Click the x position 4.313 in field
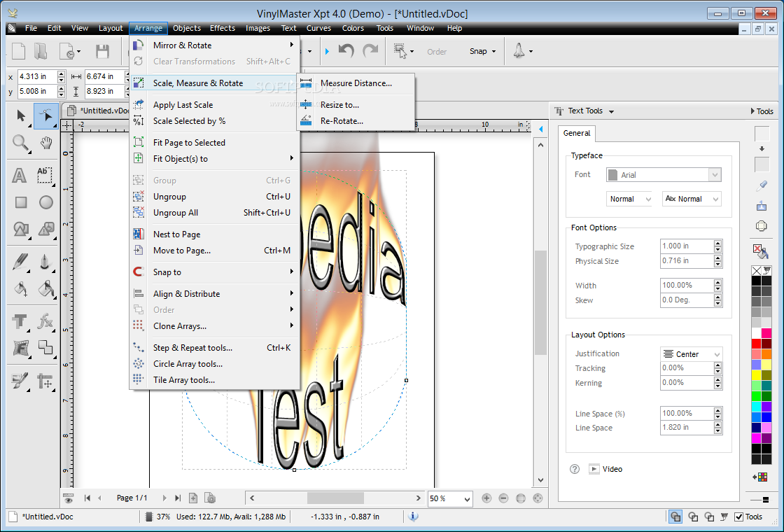 [37, 76]
